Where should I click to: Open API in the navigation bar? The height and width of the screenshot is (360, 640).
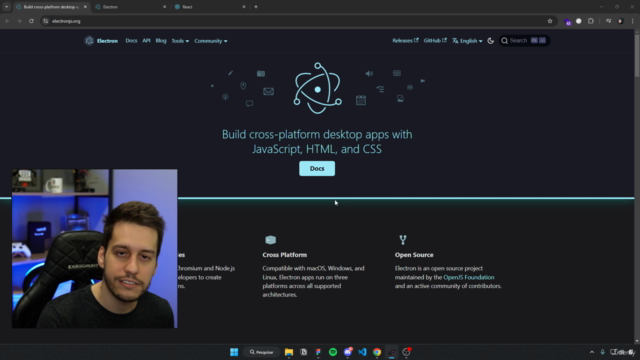(146, 40)
